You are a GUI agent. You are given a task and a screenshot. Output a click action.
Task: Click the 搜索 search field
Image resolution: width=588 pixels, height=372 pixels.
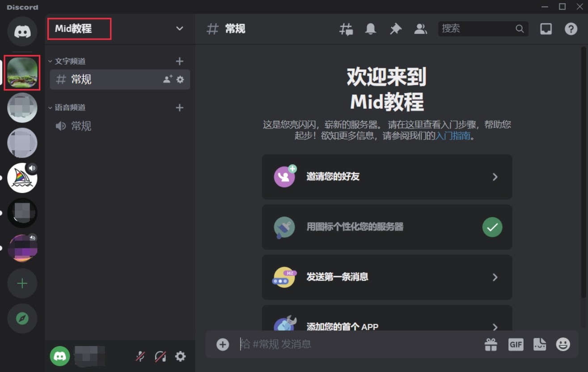point(483,29)
